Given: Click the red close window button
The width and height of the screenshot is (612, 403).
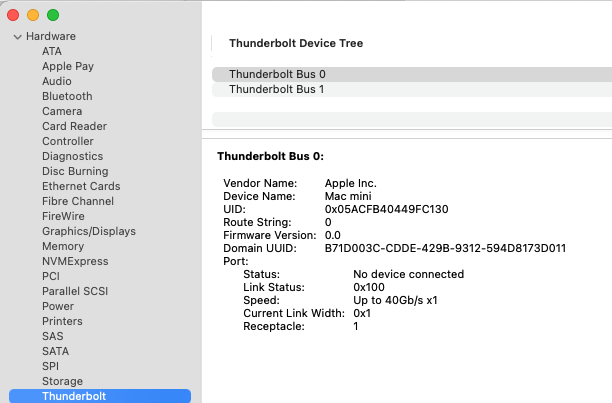Looking at the screenshot, I should click(x=13, y=15).
